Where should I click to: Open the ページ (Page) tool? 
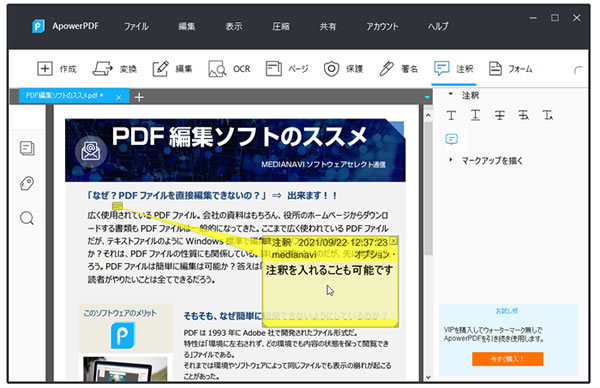pyautogui.click(x=287, y=69)
